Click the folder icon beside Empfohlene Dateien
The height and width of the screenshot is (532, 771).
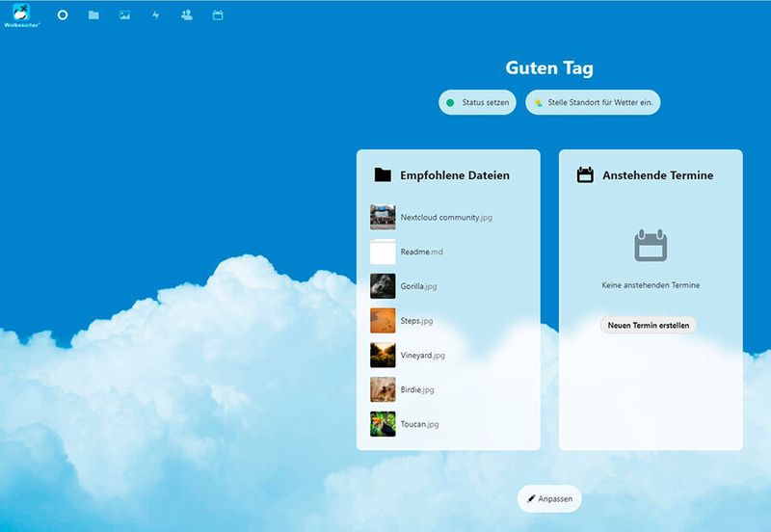(x=383, y=175)
